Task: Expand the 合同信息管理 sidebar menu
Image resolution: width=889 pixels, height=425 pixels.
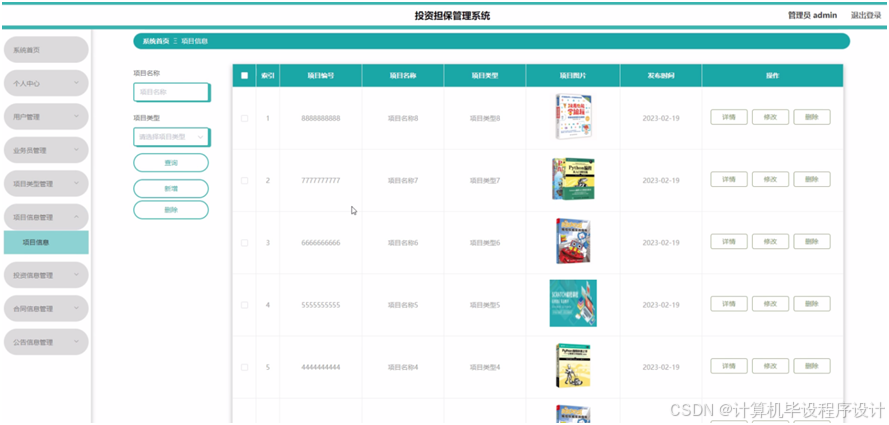Action: pyautogui.click(x=46, y=308)
